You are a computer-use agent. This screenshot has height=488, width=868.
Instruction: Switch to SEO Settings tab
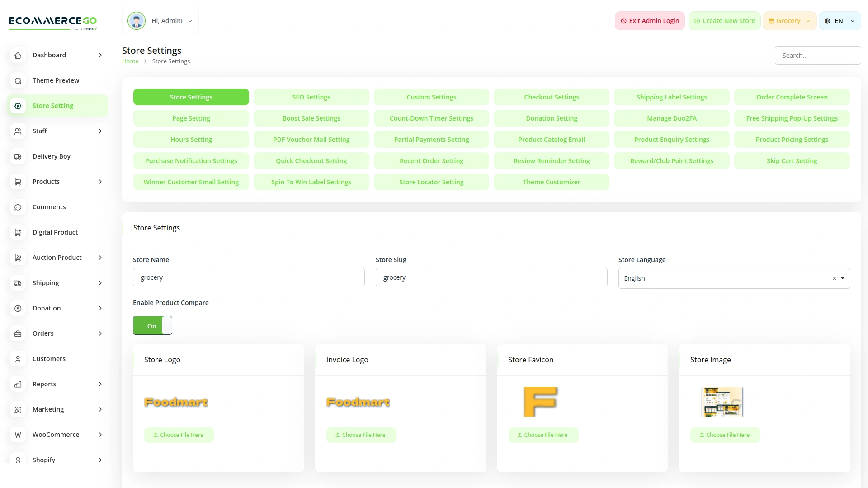pyautogui.click(x=311, y=97)
